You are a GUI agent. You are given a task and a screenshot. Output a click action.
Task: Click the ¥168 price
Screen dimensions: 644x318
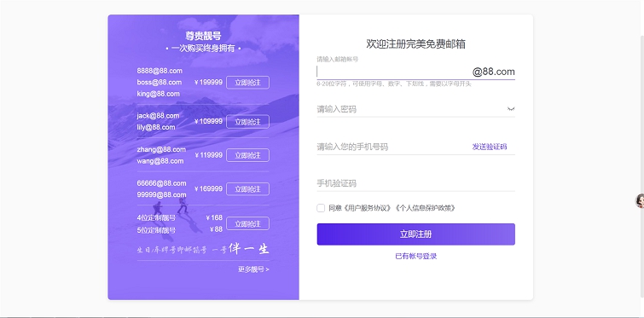coord(214,217)
